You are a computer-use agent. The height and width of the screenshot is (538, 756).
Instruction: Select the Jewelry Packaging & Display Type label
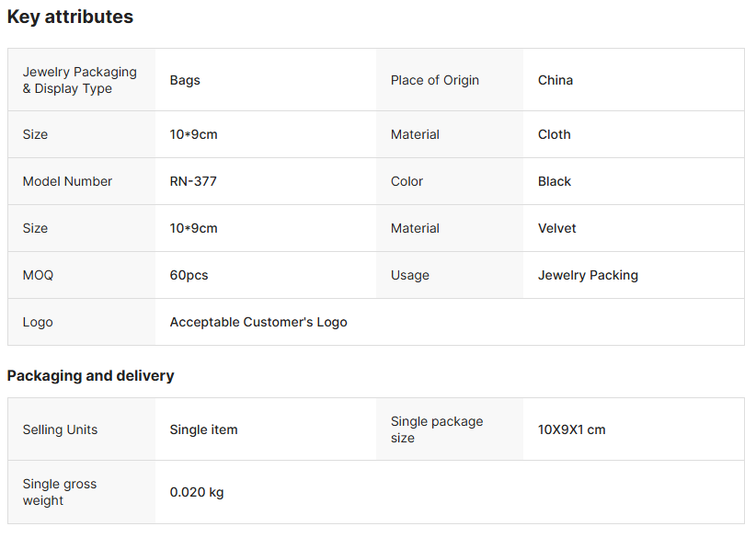pos(79,80)
